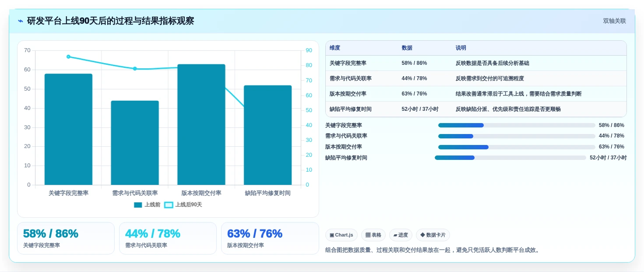Click the 缺陷平均修复时间 progress bar
The width and height of the screenshot is (644, 272).
510,158
